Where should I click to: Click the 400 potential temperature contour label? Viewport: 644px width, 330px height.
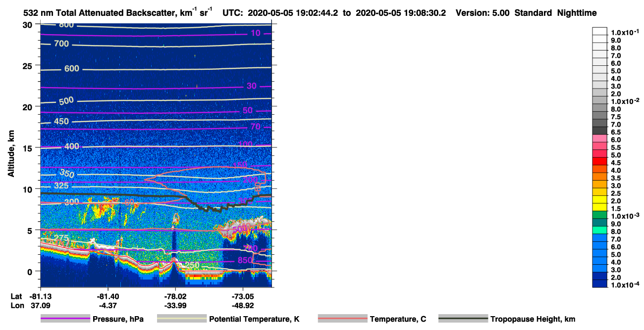pyautogui.click(x=72, y=146)
